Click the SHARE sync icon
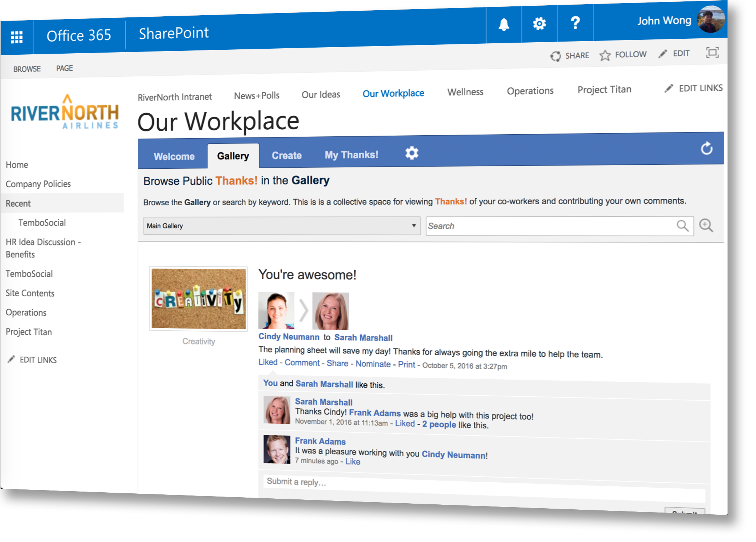Viewport: 756px width, 542px height. tap(555, 56)
